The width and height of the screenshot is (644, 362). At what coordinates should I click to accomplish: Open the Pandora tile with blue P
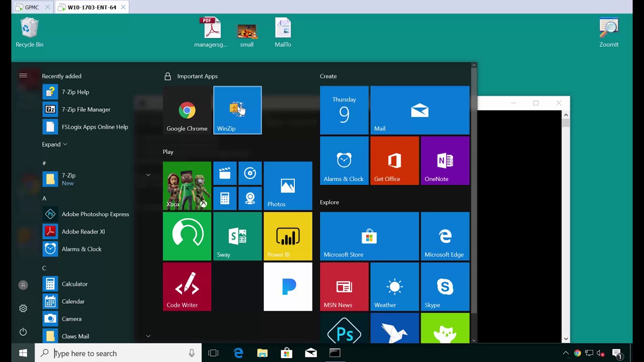(x=288, y=286)
